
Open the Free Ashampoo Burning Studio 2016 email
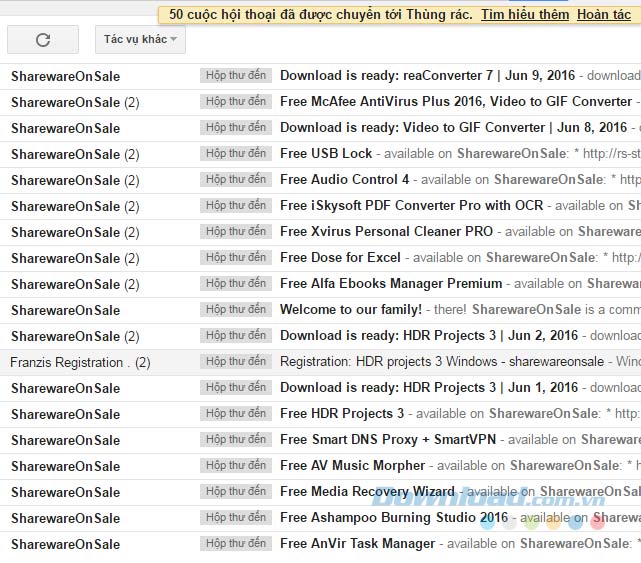(394, 518)
